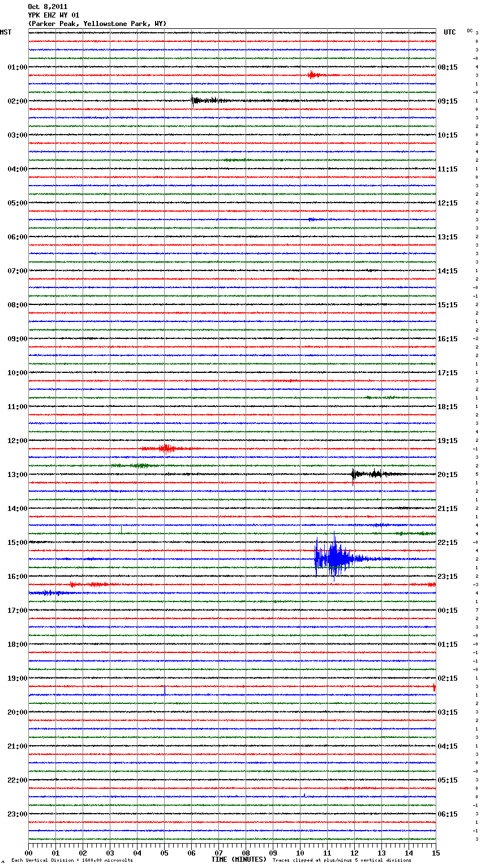Image resolution: width=481 pixels, height=868 pixels.
Task: Click the '08:15' UTC time label
Action: pos(448,67)
